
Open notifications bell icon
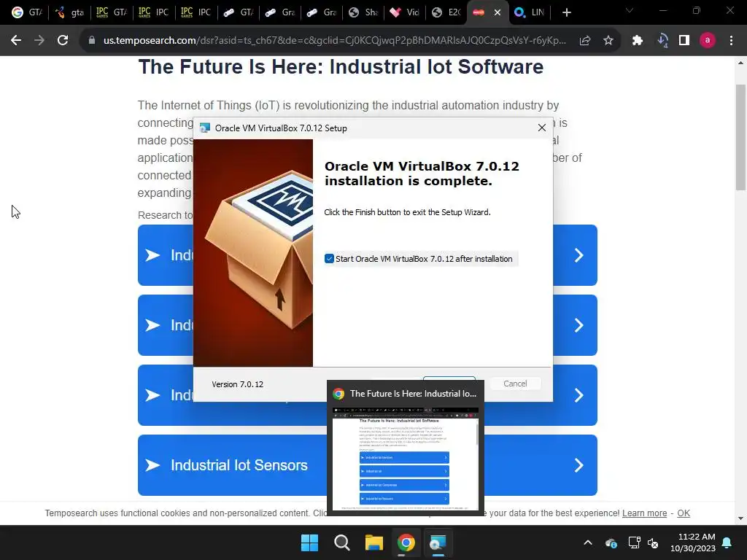click(727, 542)
